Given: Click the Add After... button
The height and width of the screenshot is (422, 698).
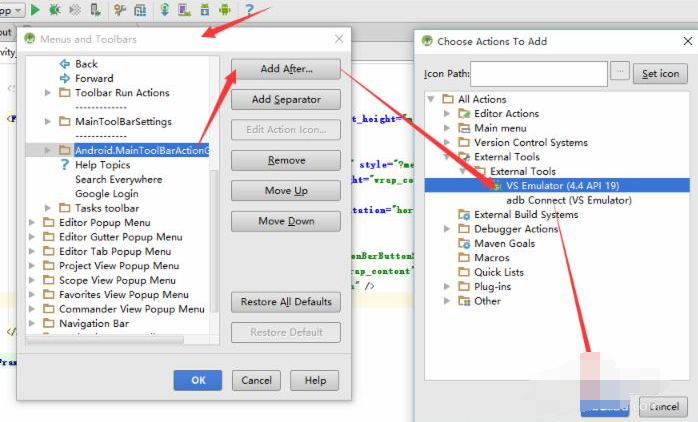Looking at the screenshot, I should (x=286, y=69).
